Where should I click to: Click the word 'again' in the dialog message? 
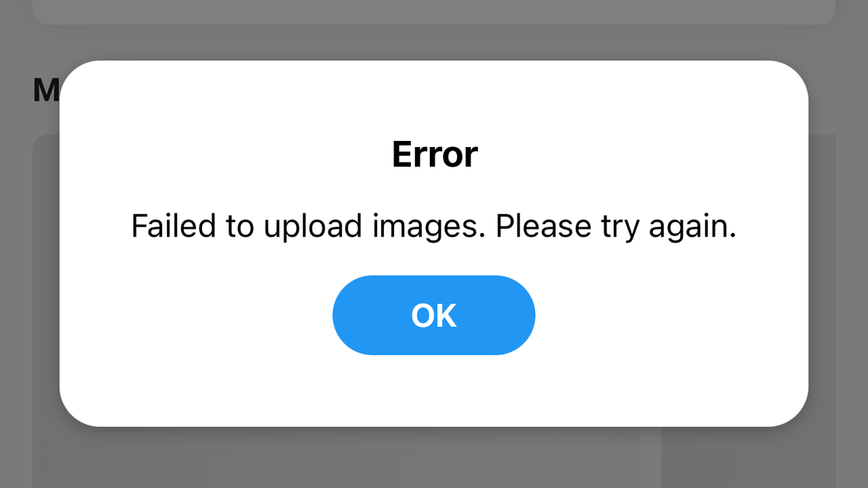click(x=692, y=228)
